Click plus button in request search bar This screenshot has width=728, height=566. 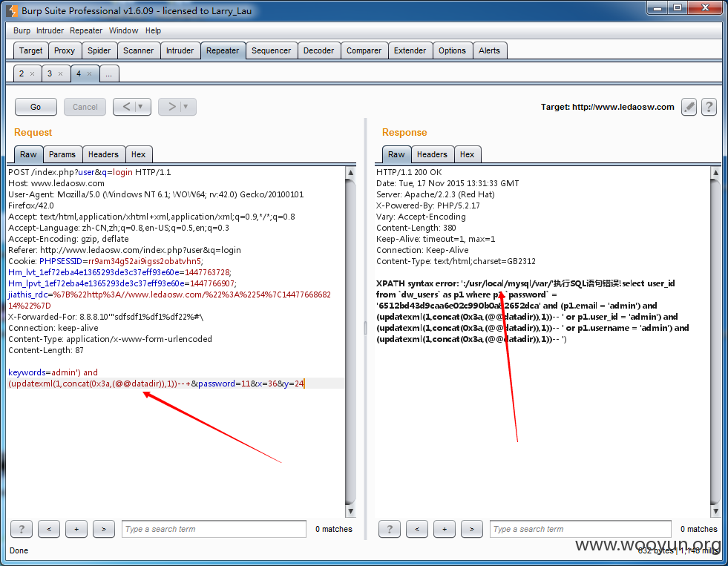click(x=76, y=529)
